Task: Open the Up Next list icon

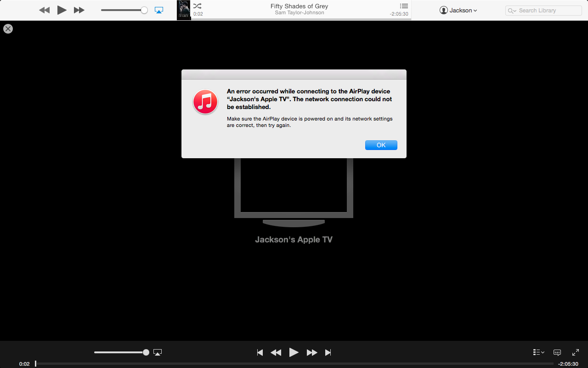Action: point(404,6)
